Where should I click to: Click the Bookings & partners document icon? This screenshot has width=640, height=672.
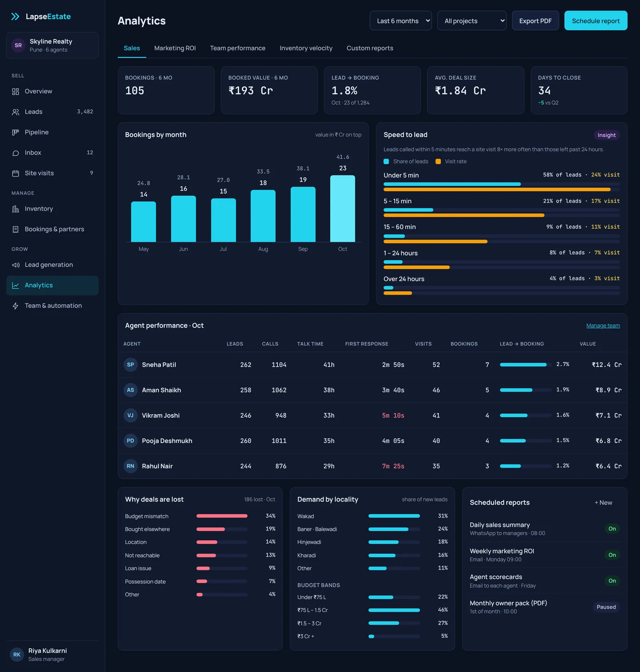point(16,229)
